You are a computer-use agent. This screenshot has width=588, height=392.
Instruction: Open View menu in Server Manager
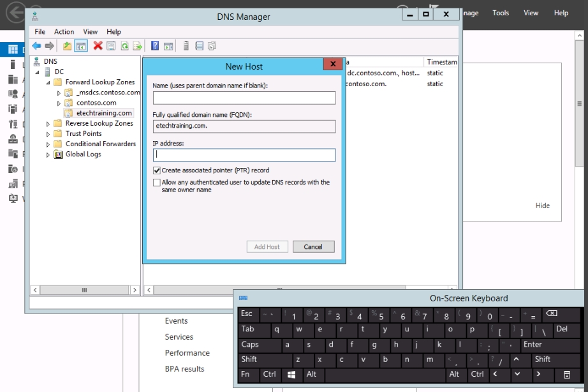531,13
